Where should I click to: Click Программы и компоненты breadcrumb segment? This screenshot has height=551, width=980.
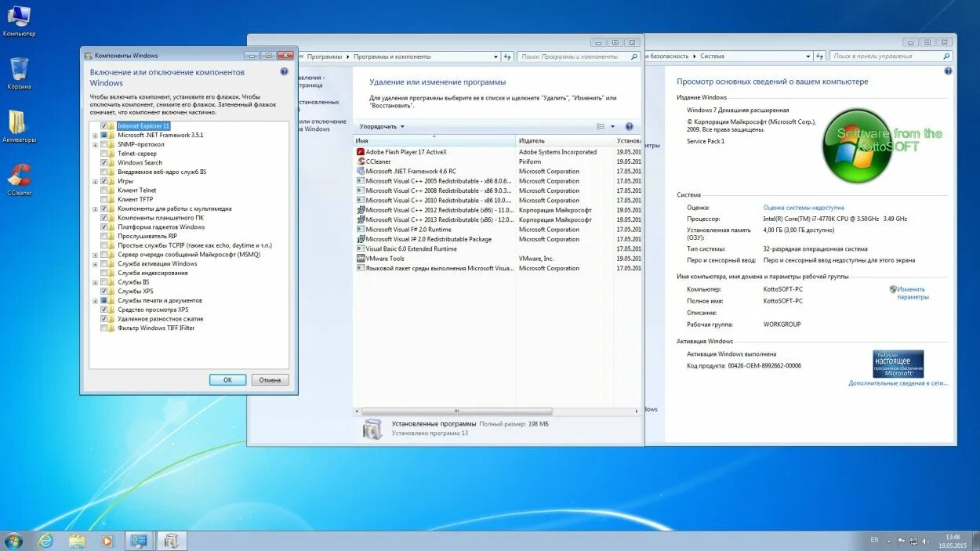392,56
